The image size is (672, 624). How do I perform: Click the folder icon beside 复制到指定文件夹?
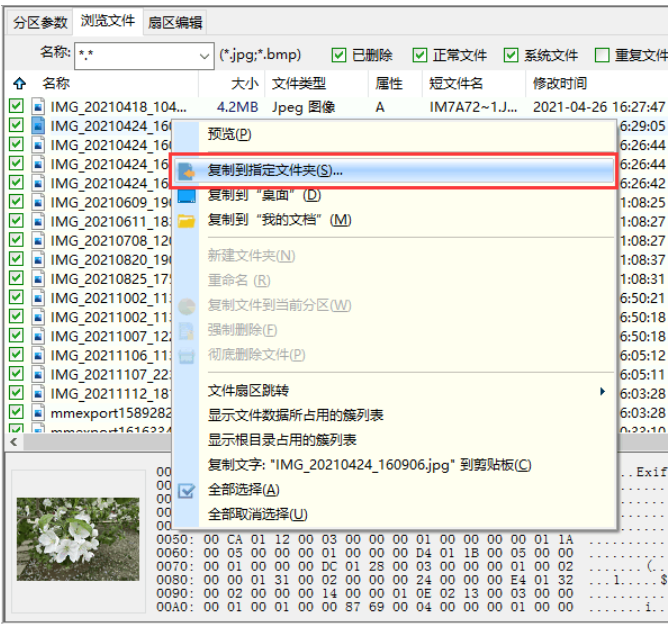[x=186, y=171]
